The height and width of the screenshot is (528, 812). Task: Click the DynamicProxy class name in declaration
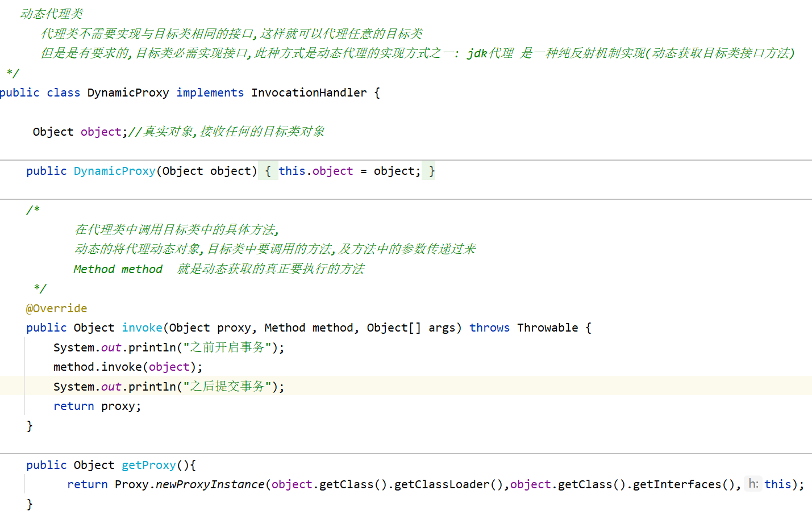(x=128, y=93)
